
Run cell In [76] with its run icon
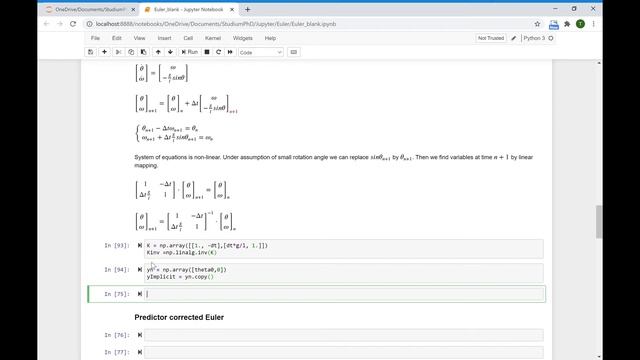tap(140, 335)
